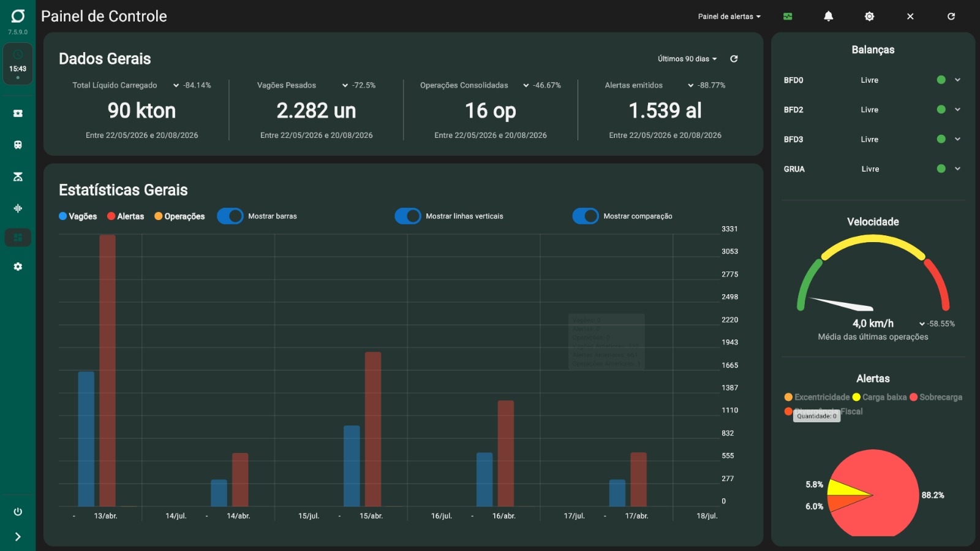Image resolution: width=980 pixels, height=551 pixels.
Task: Toggle Mostrar barras switch
Action: [230, 216]
